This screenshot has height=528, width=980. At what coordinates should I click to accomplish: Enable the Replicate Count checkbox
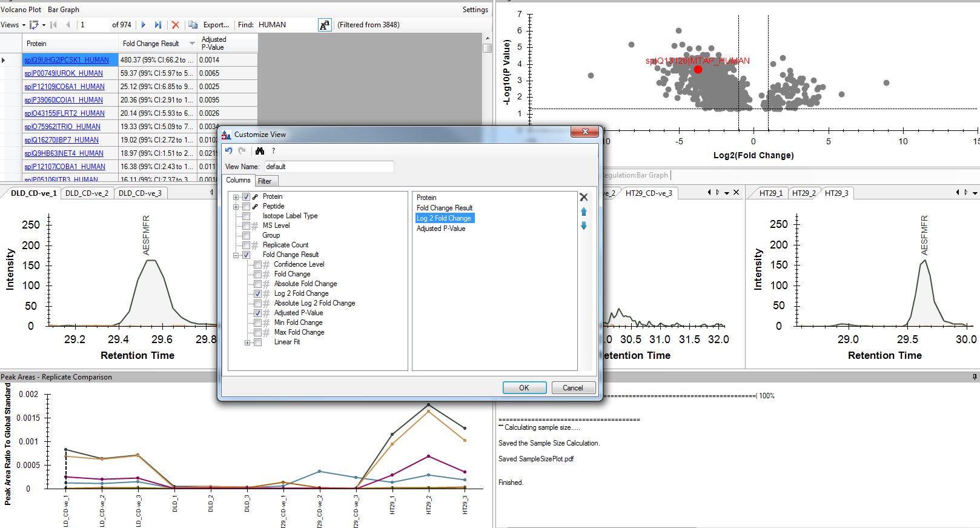click(246, 245)
